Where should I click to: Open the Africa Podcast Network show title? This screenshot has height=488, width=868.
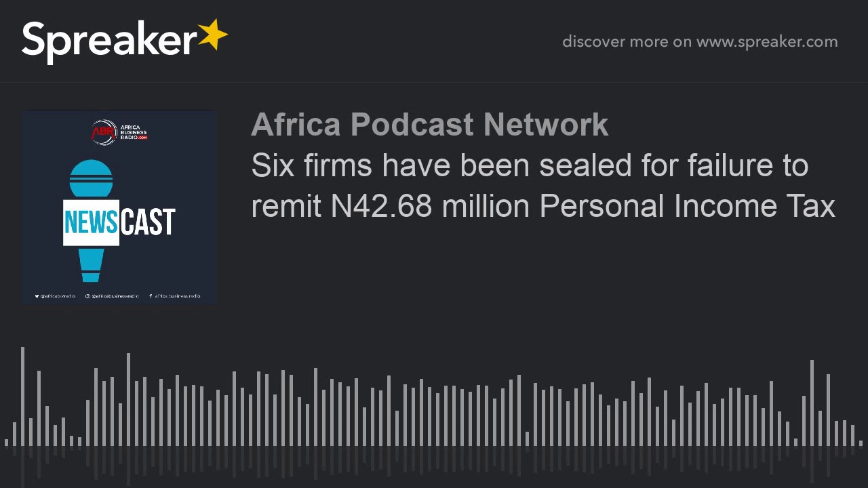tap(429, 125)
